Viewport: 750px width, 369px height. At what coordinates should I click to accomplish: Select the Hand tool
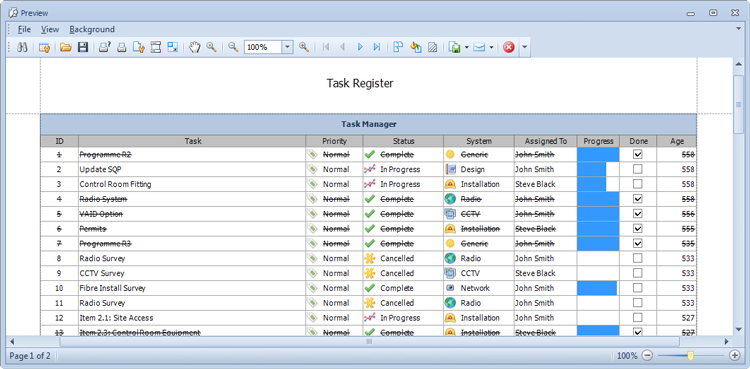pyautogui.click(x=194, y=47)
